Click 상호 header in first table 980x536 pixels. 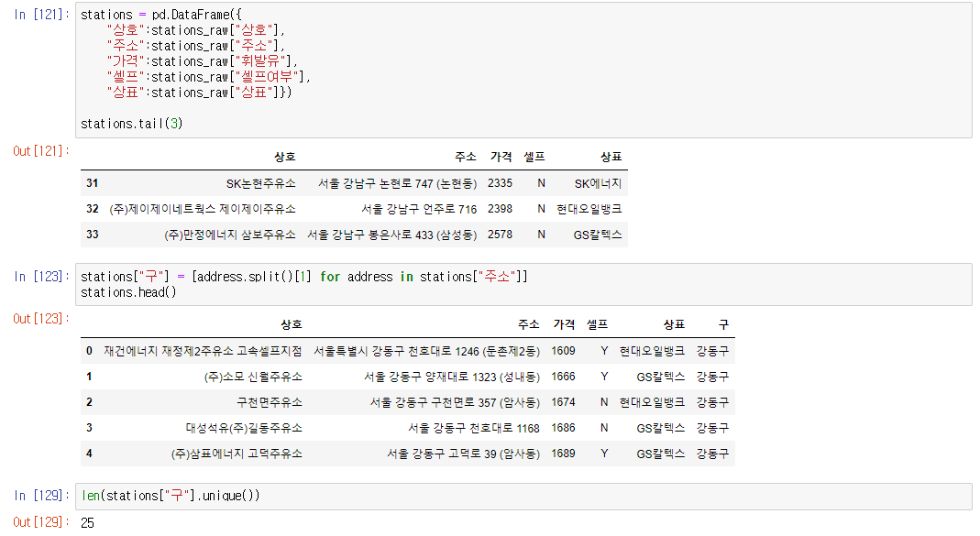click(x=285, y=157)
